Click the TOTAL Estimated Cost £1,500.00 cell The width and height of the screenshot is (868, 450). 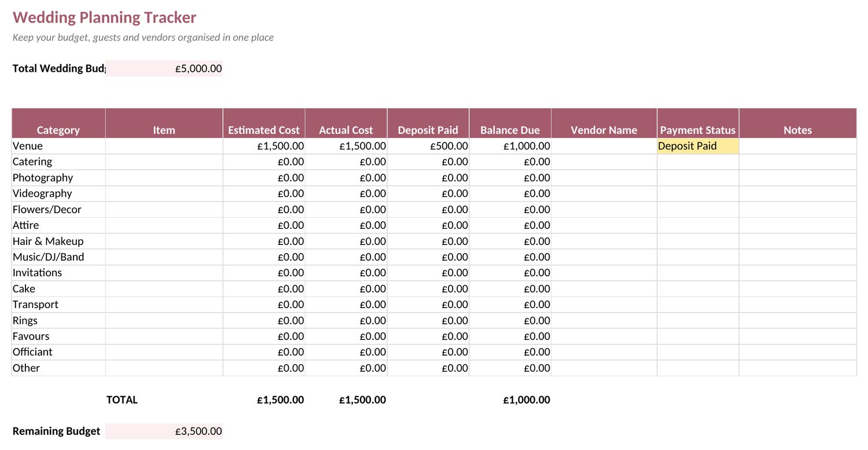(264, 400)
